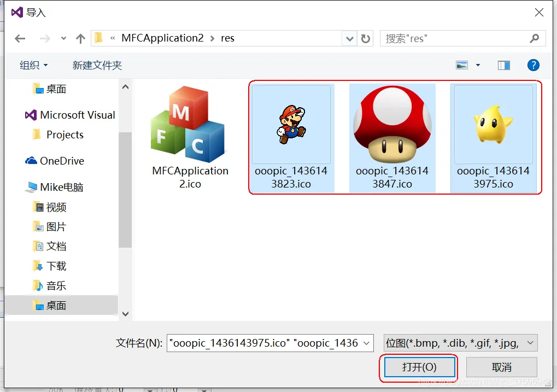The width and height of the screenshot is (557, 392).
Task: Go up one folder level
Action: 81,38
